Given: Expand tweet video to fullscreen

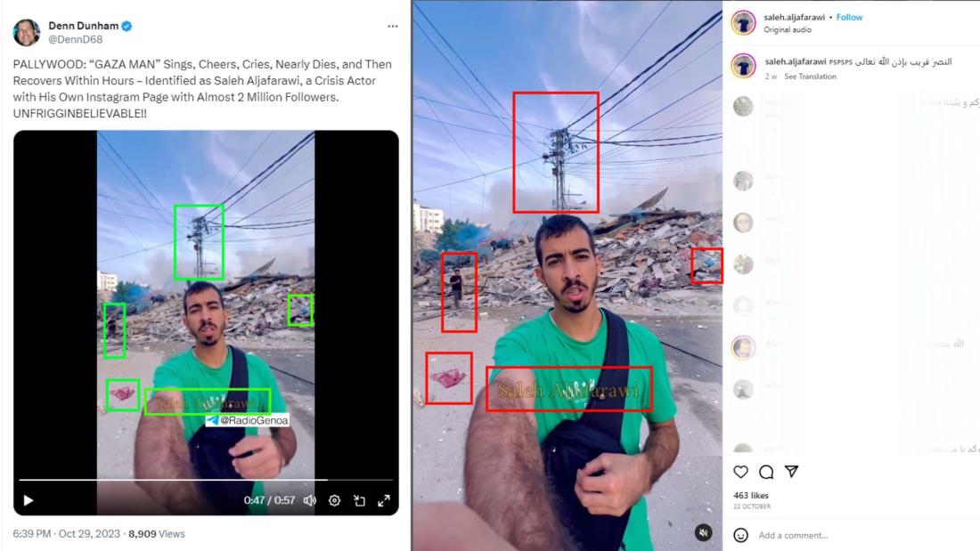Looking at the screenshot, I should 384,500.
